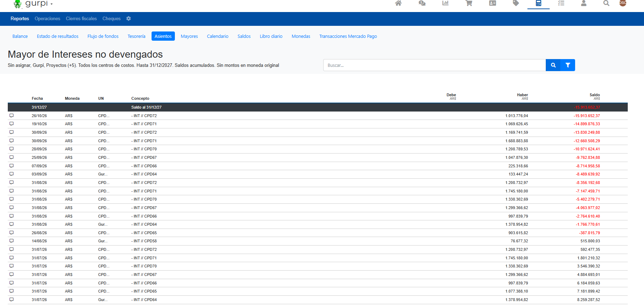This screenshot has width=644, height=306.
Task: Click into the Buscar search field
Action: [435, 65]
